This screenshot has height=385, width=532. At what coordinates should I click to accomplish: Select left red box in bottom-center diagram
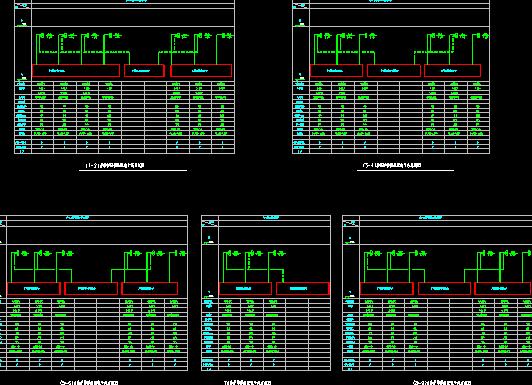245,289
